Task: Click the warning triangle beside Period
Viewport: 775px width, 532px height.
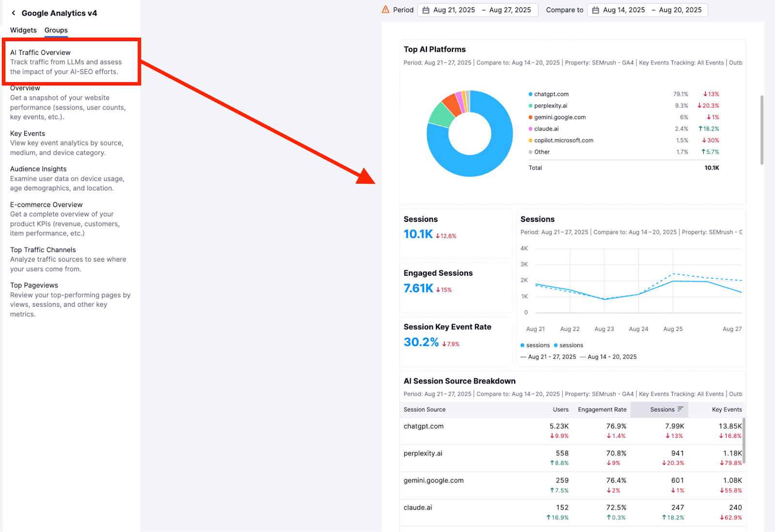Action: [x=385, y=9]
